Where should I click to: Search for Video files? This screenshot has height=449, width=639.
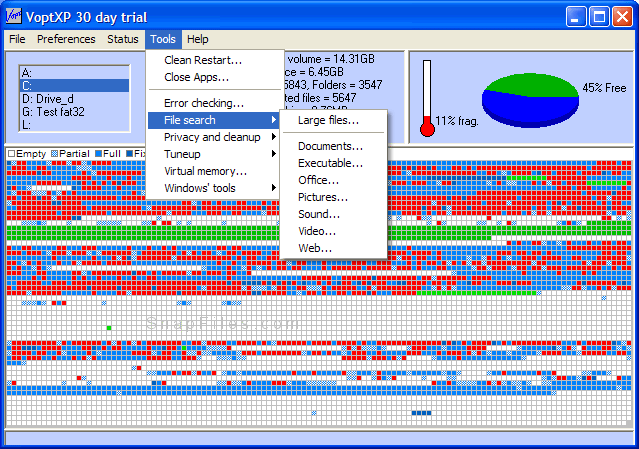click(333, 231)
